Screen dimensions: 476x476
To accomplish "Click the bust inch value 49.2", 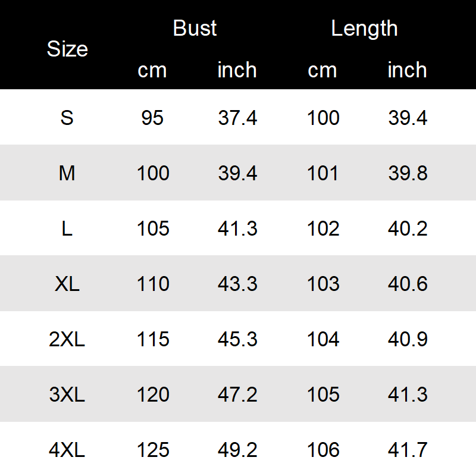I will pyautogui.click(x=237, y=450).
